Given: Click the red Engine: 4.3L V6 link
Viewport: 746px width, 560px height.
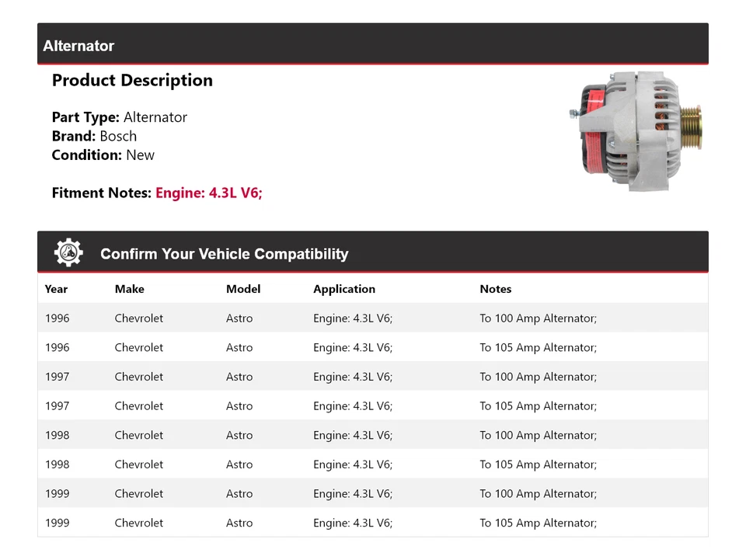Looking at the screenshot, I should point(208,193).
